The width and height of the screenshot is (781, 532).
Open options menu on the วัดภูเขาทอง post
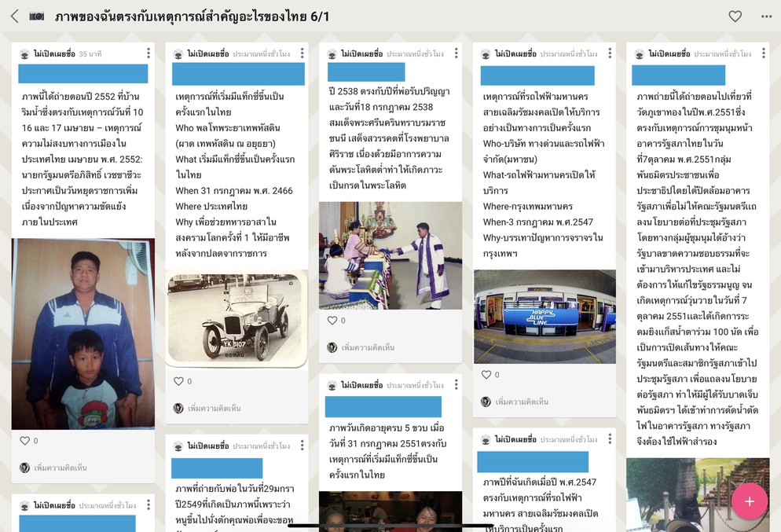(x=764, y=53)
